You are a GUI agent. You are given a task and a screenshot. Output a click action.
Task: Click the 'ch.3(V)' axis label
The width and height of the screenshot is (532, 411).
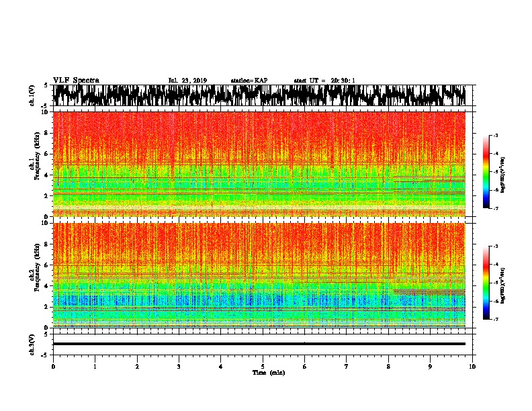(x=32, y=345)
